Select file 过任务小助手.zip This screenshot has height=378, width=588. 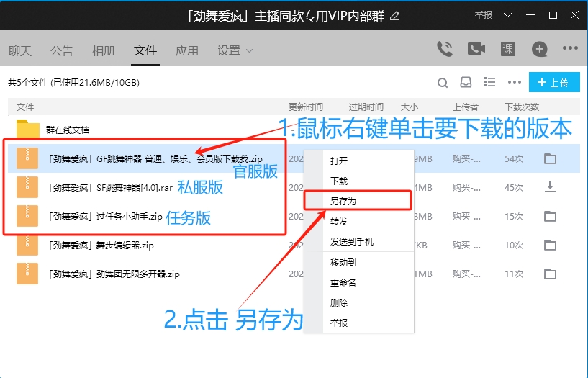click(105, 217)
